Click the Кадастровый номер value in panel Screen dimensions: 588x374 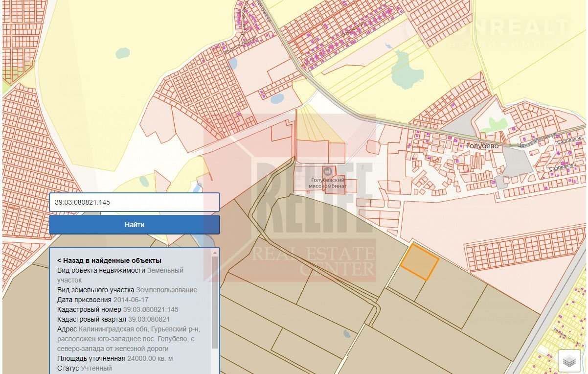151,309
